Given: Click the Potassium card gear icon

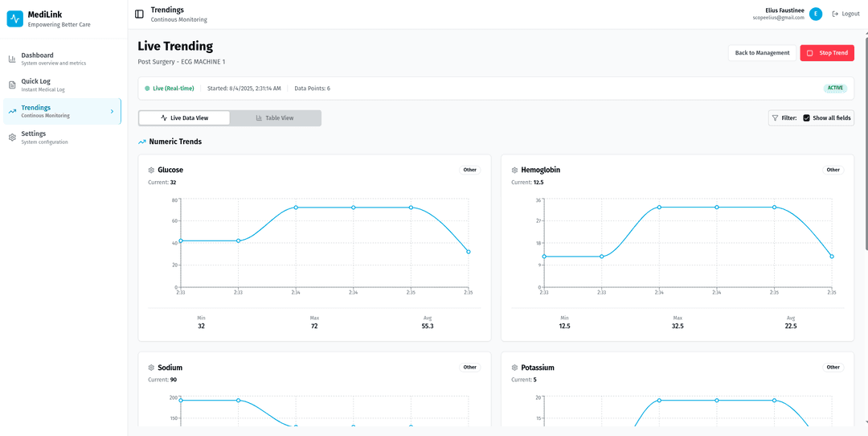Looking at the screenshot, I should [x=514, y=368].
